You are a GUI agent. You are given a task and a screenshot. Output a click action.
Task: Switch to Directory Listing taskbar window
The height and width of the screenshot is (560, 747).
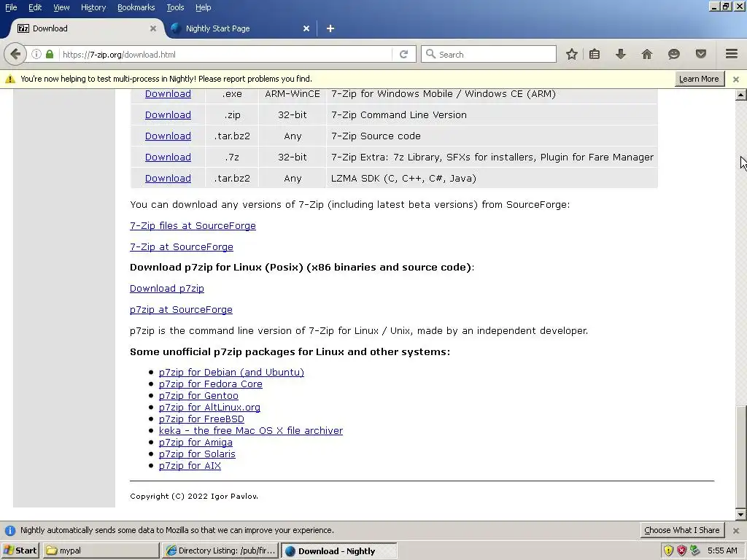click(220, 551)
